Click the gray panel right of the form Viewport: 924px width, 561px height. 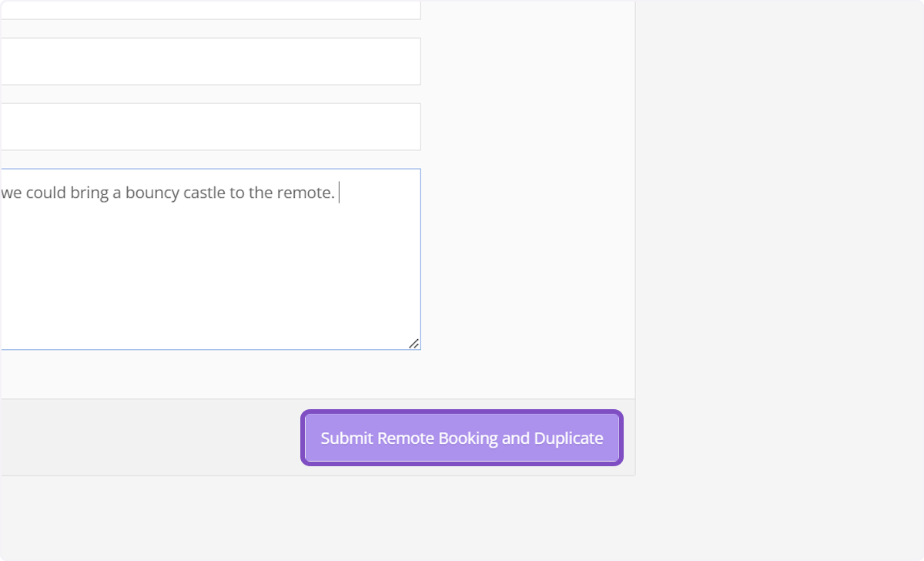coord(770,231)
